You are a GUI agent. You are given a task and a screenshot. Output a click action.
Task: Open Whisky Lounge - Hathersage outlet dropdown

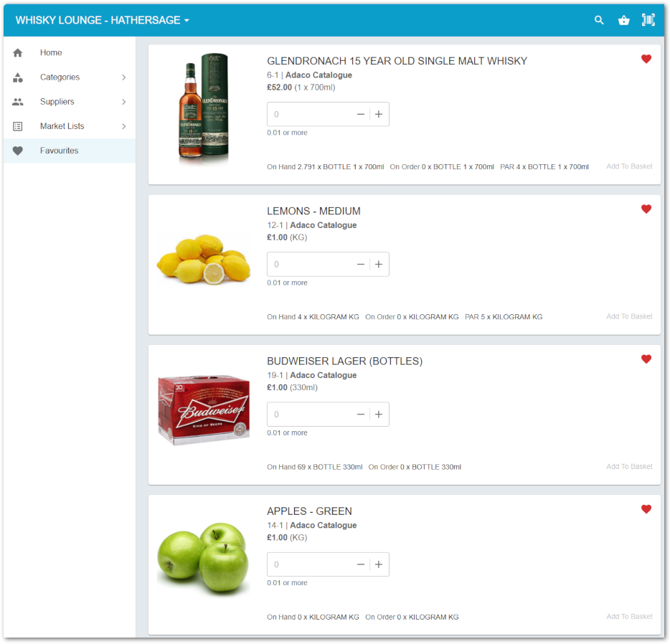click(x=103, y=20)
